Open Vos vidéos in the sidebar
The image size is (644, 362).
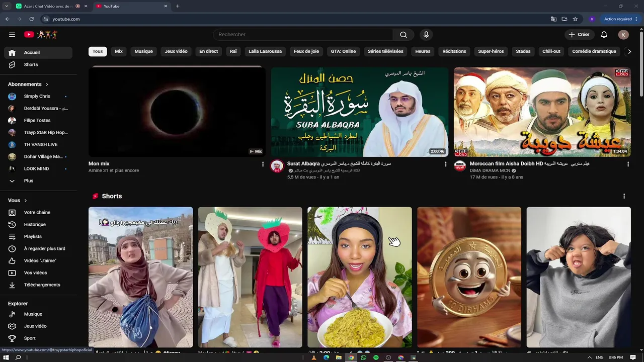[x=38, y=273]
